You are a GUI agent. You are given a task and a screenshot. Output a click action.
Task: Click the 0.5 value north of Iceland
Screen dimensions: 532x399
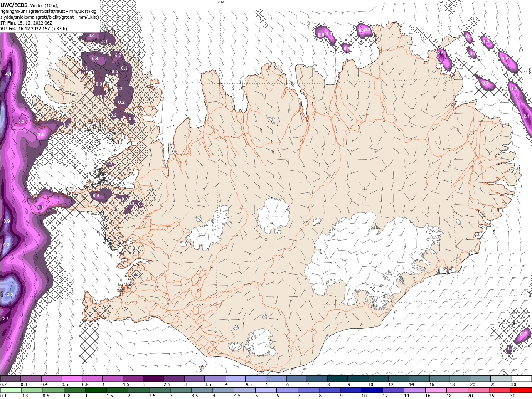pos(321,35)
